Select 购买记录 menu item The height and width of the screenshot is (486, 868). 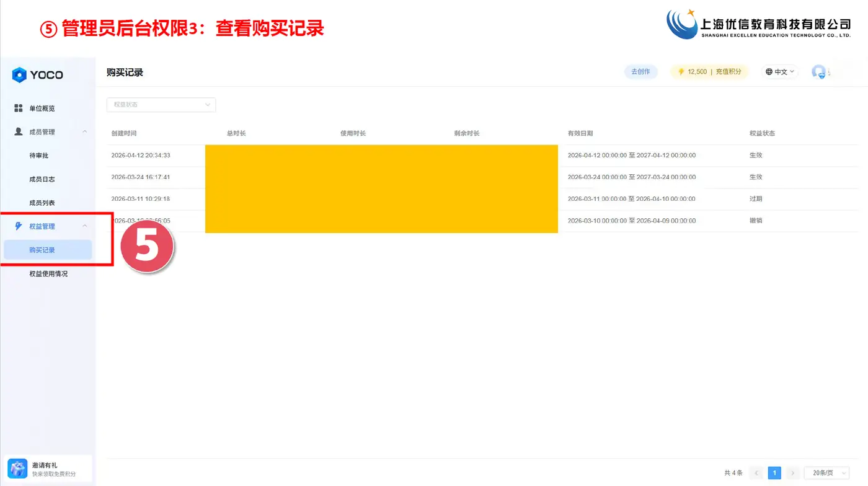[48, 250]
